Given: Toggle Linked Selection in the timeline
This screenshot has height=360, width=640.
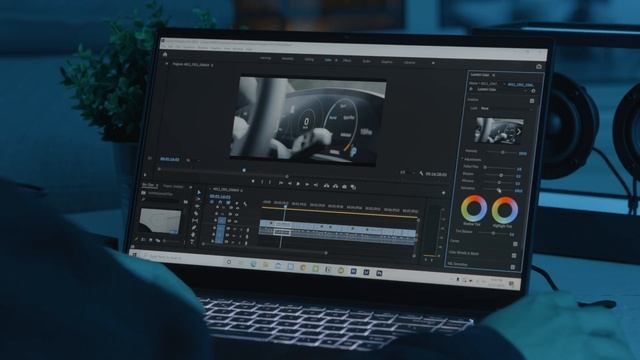Looking at the screenshot, I should click(228, 202).
